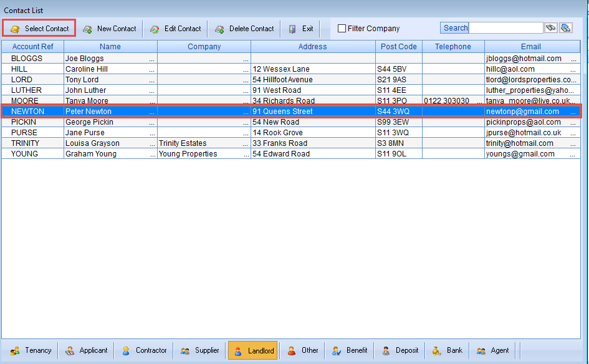This screenshot has width=589, height=364.
Task: Open the Supplier tab label
Action: coord(207,350)
